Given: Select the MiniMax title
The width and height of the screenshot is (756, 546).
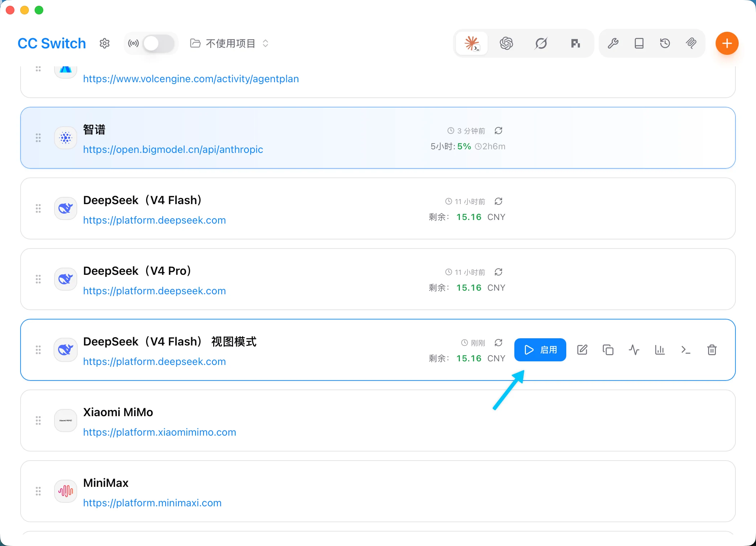Looking at the screenshot, I should tap(106, 483).
